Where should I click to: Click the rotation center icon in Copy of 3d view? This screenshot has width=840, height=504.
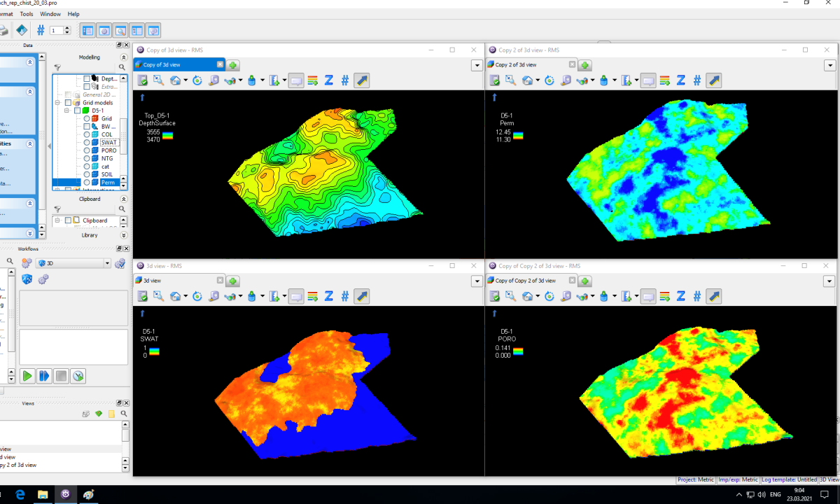[197, 80]
